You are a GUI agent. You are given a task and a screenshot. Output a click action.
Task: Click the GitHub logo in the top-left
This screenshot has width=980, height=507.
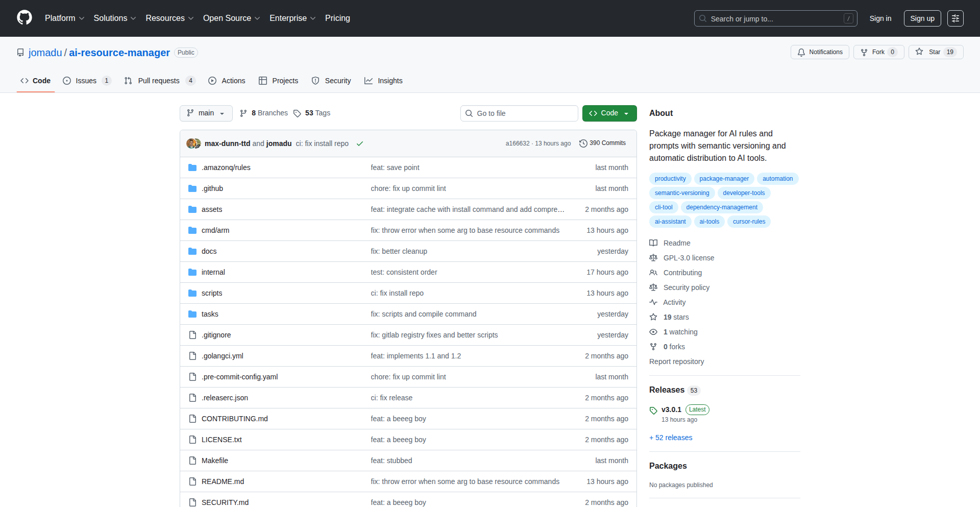pos(23,18)
